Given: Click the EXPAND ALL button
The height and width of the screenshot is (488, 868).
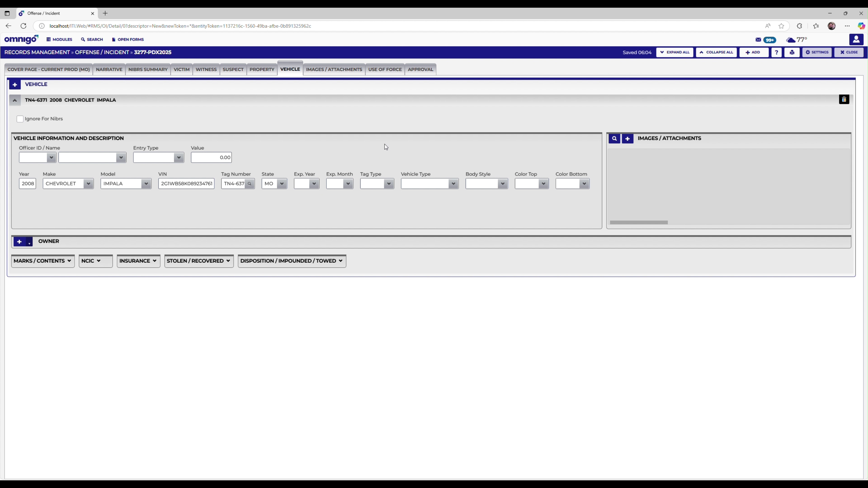Looking at the screenshot, I should [x=675, y=52].
